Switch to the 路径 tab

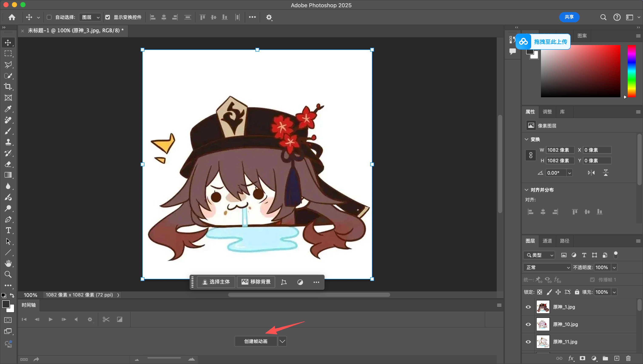click(x=564, y=241)
